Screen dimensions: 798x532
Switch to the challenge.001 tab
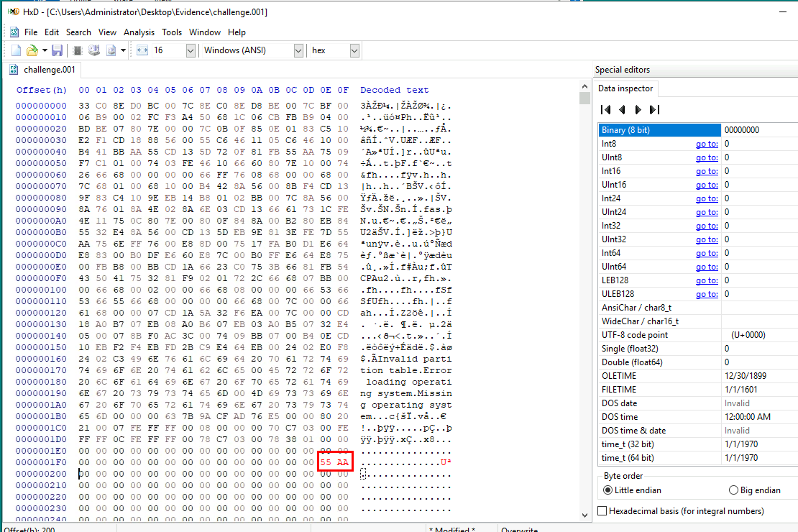(x=42, y=70)
